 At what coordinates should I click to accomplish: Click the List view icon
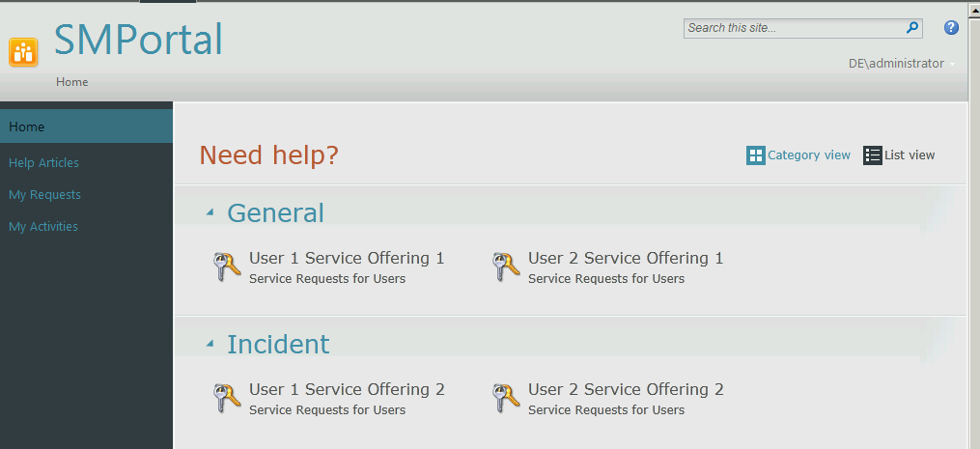coord(873,155)
